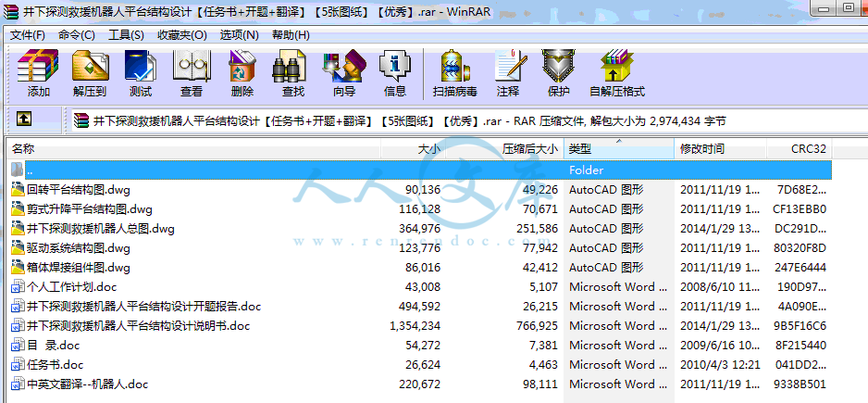The height and width of the screenshot is (403, 868).
Task: Sort by the 名称 column header
Action: (193, 148)
